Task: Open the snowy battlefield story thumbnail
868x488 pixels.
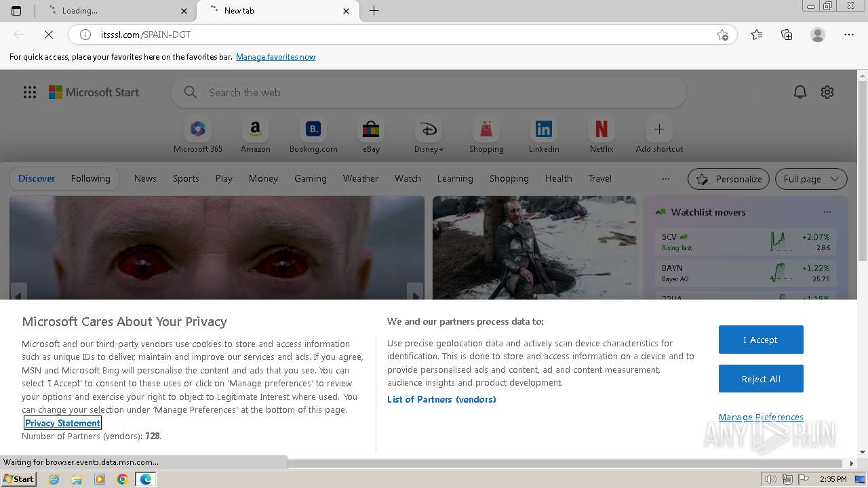Action: pyautogui.click(x=534, y=247)
